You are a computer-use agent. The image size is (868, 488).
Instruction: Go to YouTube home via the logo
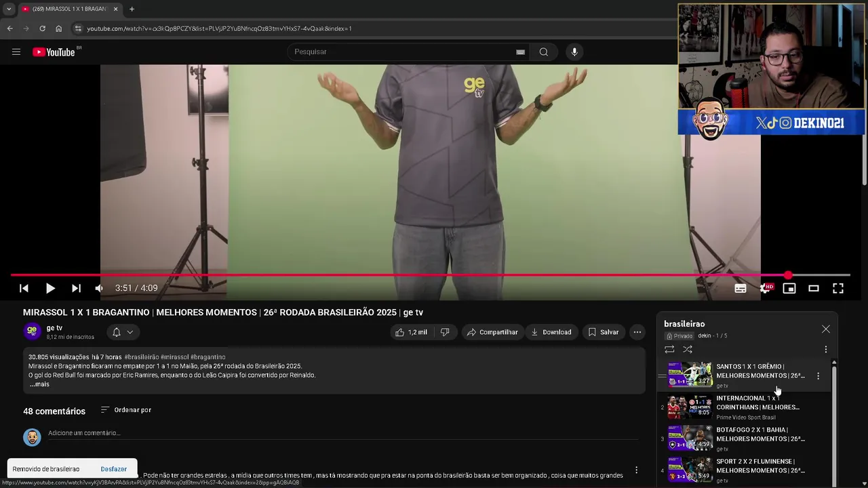[54, 52]
